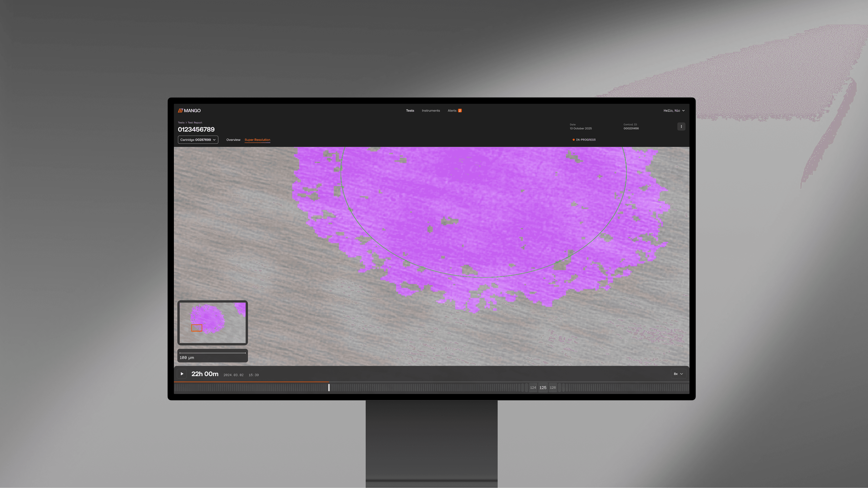Select frame 125 on timeline
Screen dimensions: 868x488
(x=543, y=388)
